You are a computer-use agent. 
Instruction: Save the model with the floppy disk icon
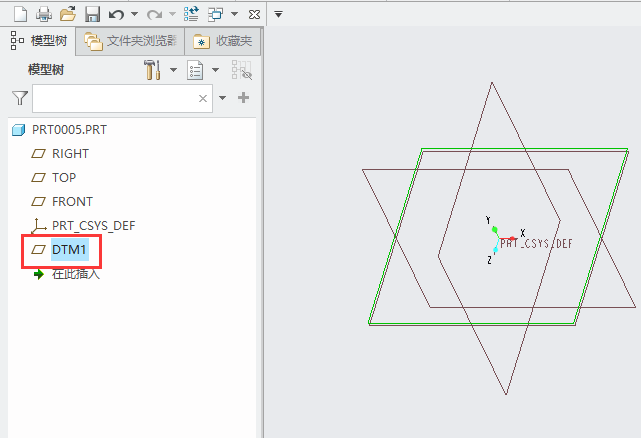tap(93, 14)
